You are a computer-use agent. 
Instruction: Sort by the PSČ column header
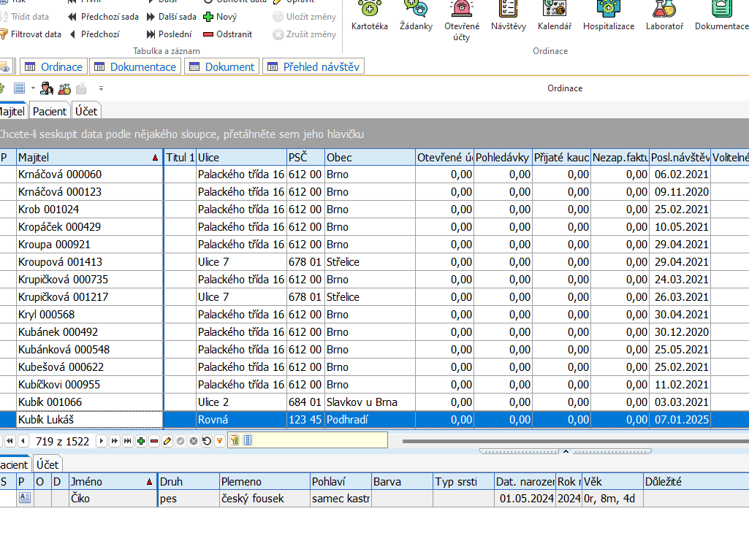click(x=305, y=158)
